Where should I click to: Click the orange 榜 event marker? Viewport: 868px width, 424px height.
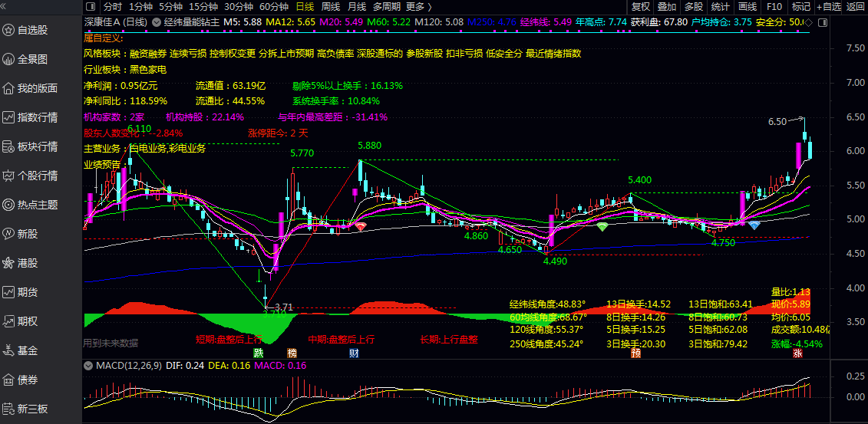tap(292, 353)
